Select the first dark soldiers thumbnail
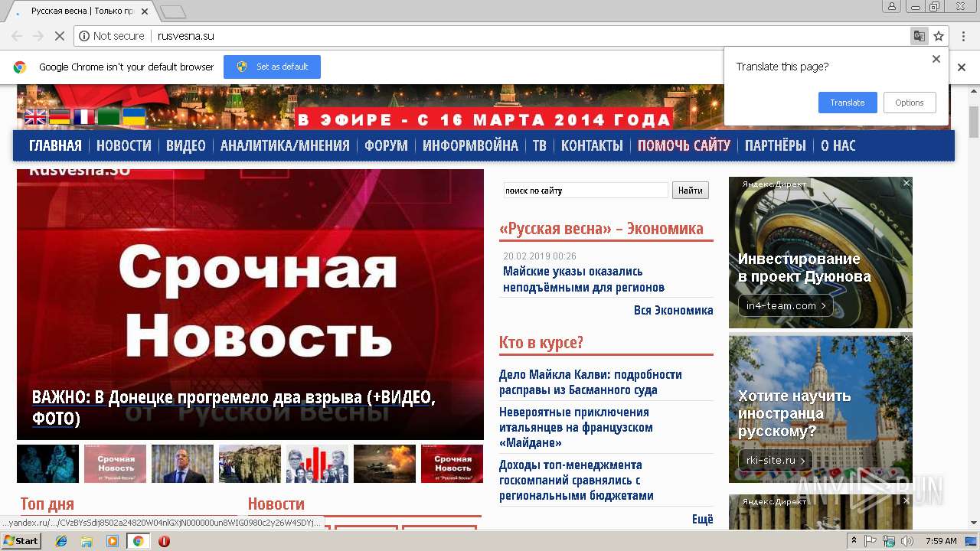Screen dimensions: 980x551 [x=47, y=464]
